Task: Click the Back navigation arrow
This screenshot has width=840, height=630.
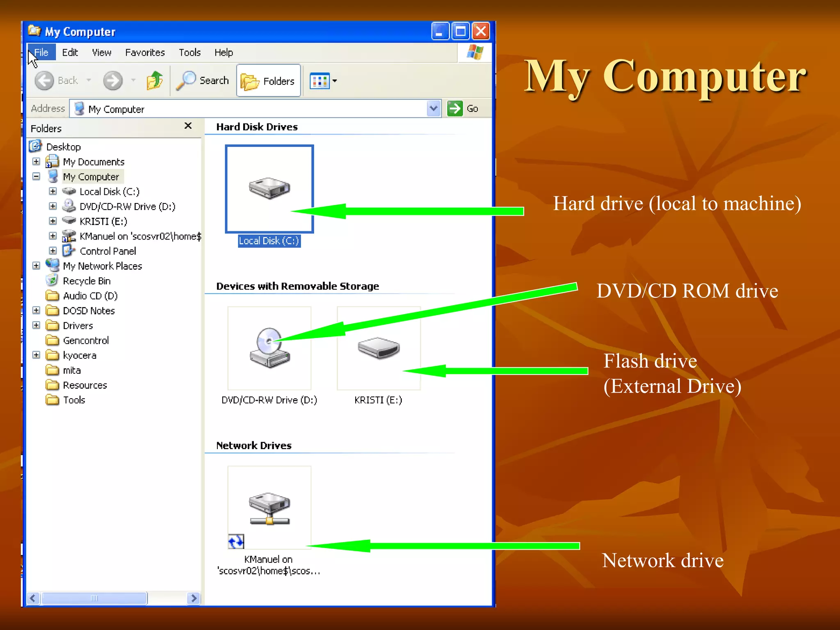Action: [44, 80]
